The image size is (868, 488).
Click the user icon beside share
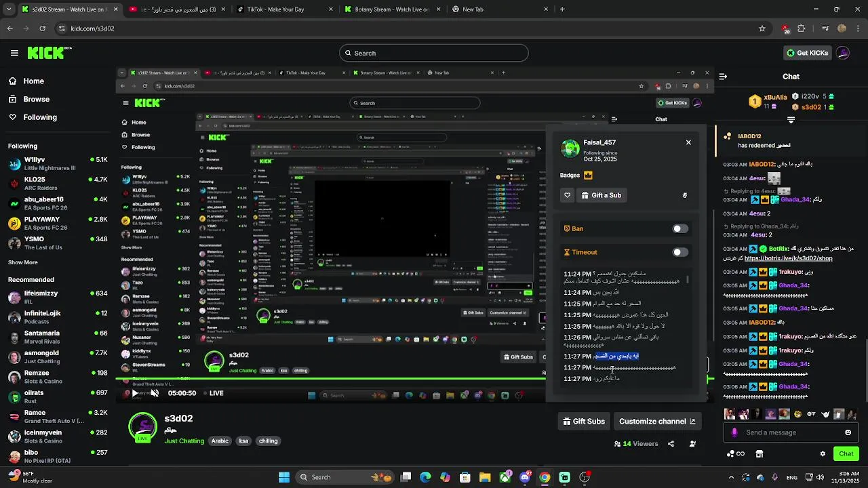click(x=692, y=444)
